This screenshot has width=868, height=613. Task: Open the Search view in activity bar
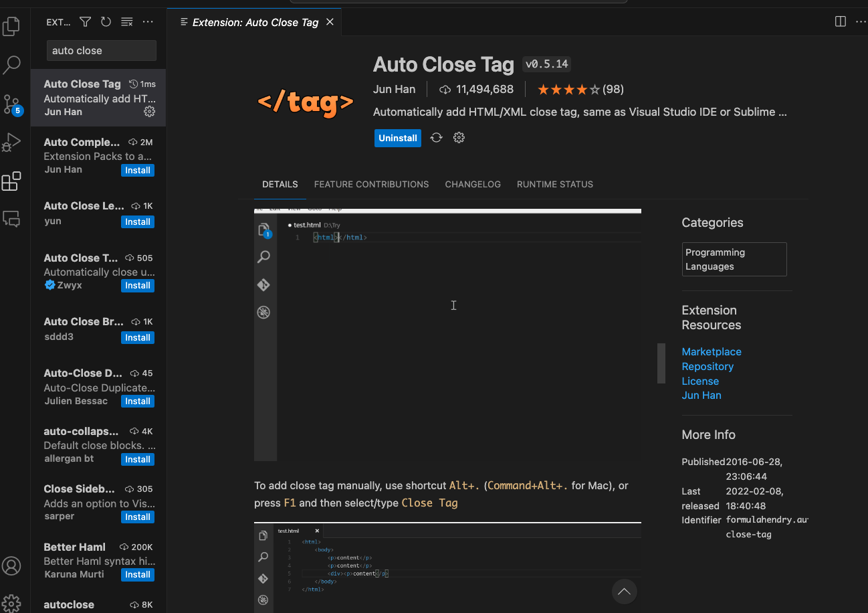pyautogui.click(x=11, y=65)
